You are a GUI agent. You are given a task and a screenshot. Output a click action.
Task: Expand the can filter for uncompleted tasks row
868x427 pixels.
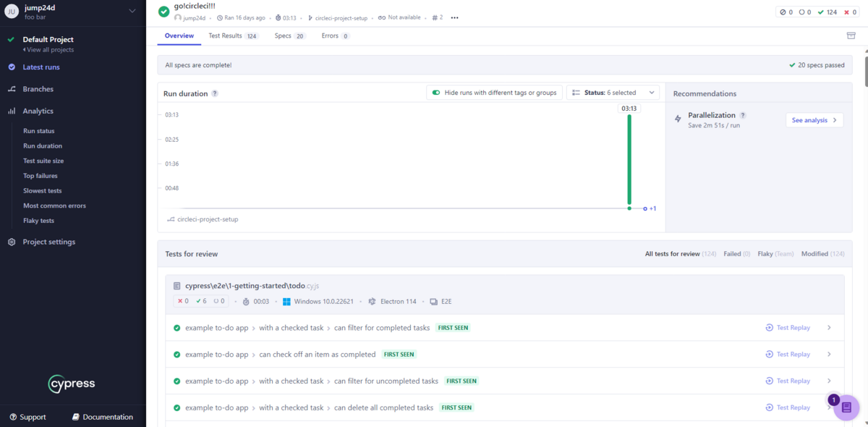click(x=829, y=381)
